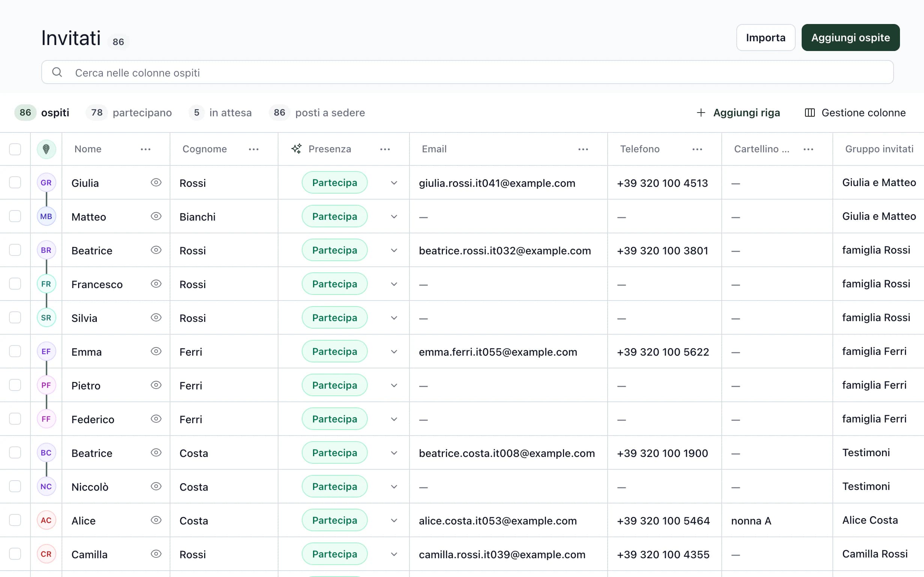This screenshot has height=577, width=924.
Task: Toggle eye icon next to Matteo
Action: (x=156, y=216)
